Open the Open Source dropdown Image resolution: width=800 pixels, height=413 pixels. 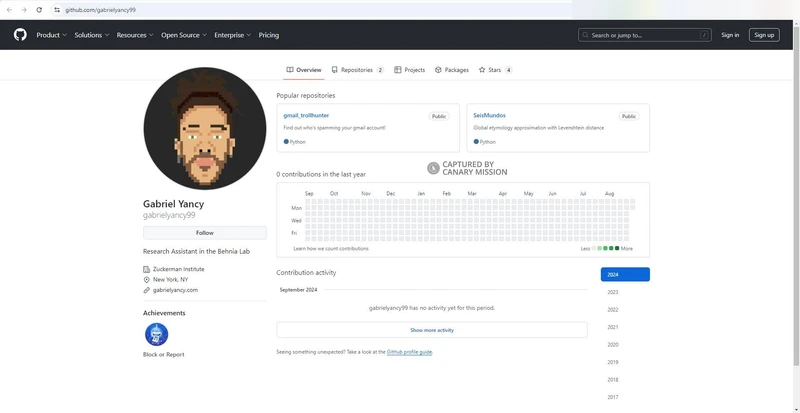click(x=184, y=35)
